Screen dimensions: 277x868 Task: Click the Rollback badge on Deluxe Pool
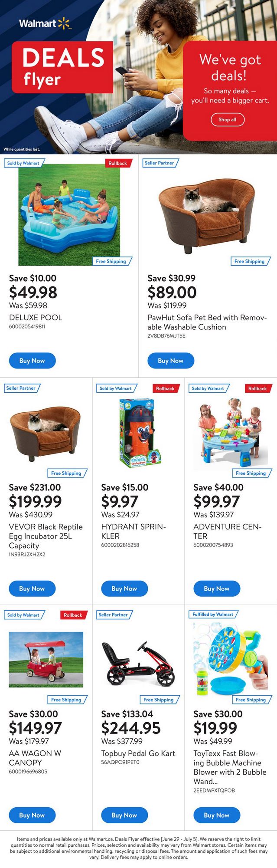118,163
